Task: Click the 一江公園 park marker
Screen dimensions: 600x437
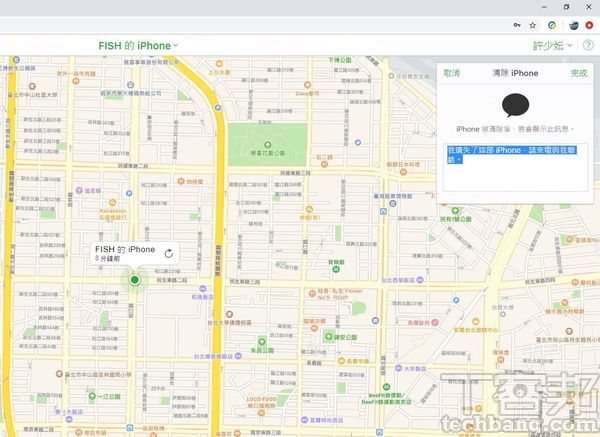Action: pyautogui.click(x=92, y=396)
